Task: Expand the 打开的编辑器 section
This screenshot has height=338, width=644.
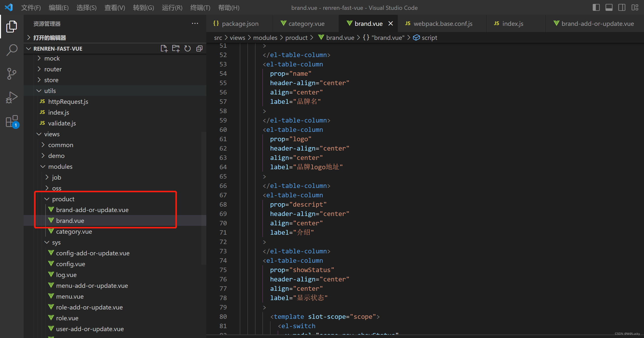Action: coord(49,38)
